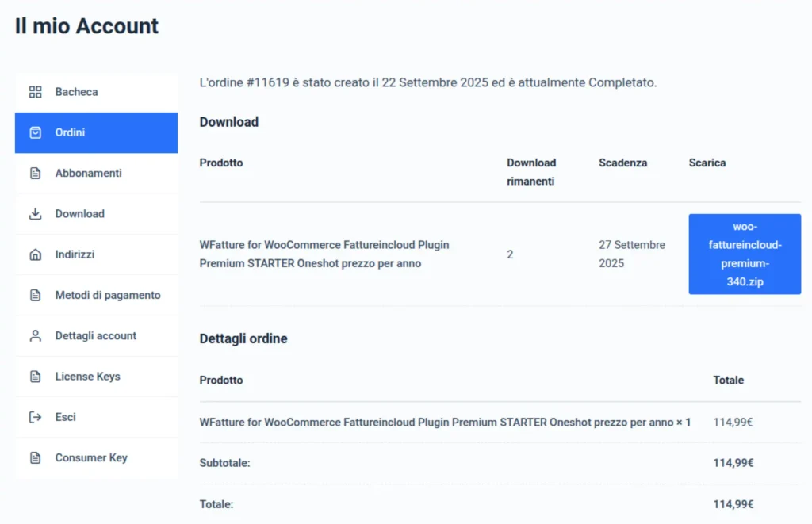Click the Consumer Key document icon
812x524 pixels.
pyautogui.click(x=35, y=457)
